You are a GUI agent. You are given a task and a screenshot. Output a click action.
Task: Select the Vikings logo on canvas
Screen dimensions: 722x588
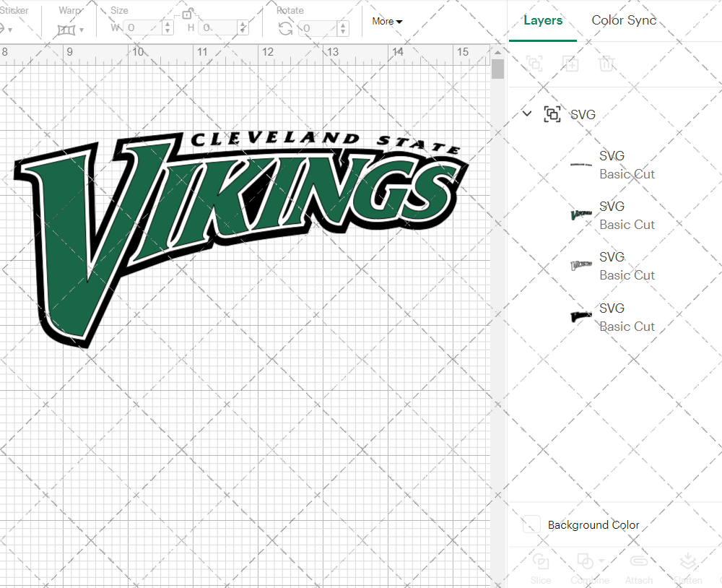pos(241,238)
